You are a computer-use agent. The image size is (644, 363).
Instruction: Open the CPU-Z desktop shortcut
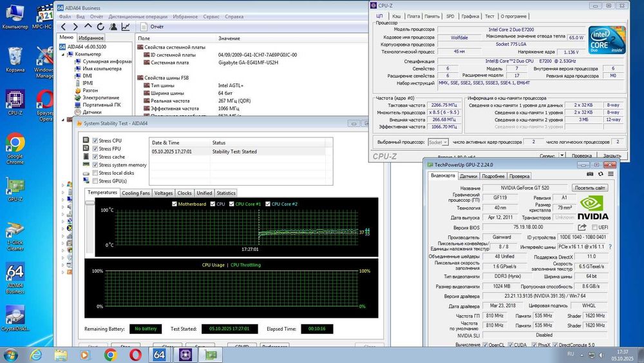15,103
